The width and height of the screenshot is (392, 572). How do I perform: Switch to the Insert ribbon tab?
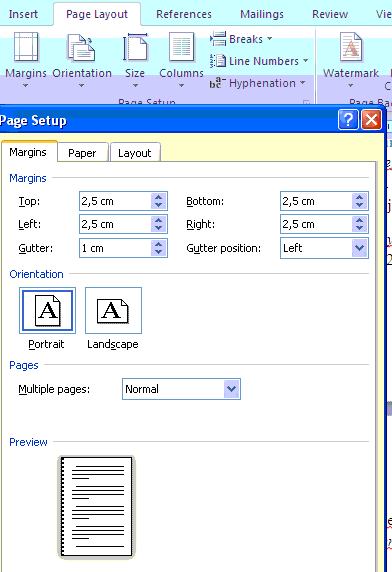[x=23, y=14]
